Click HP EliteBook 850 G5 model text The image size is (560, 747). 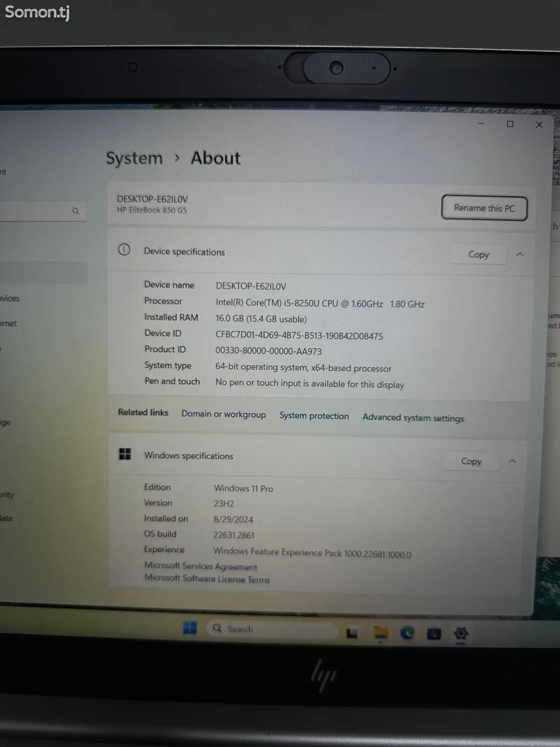tap(152, 210)
